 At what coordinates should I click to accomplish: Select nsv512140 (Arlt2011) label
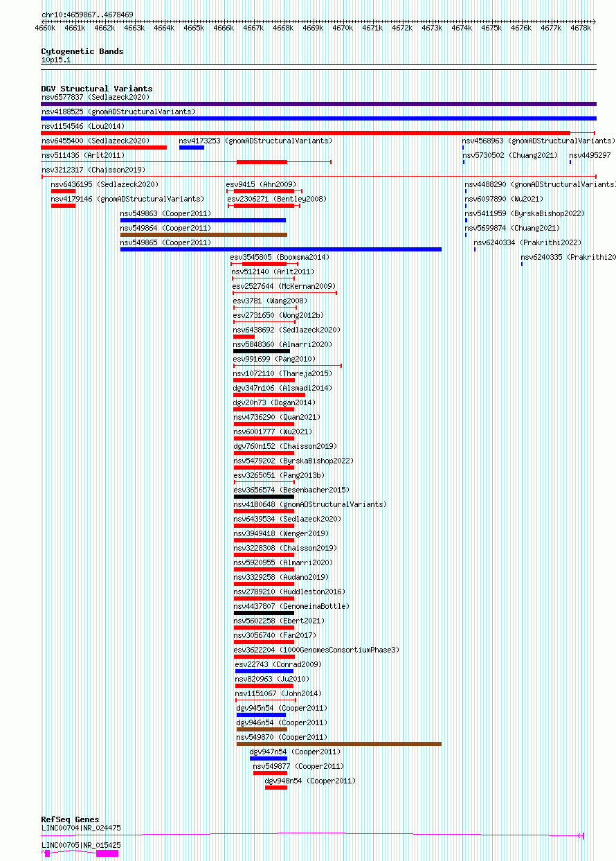tap(273, 272)
